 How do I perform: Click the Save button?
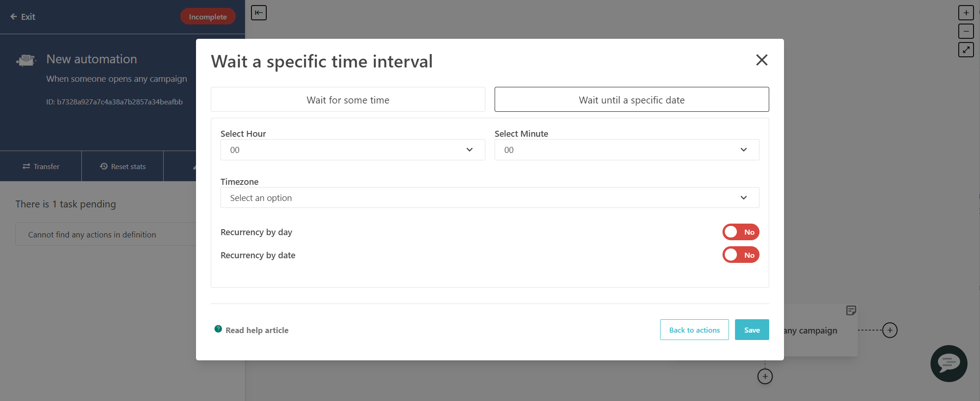tap(752, 330)
